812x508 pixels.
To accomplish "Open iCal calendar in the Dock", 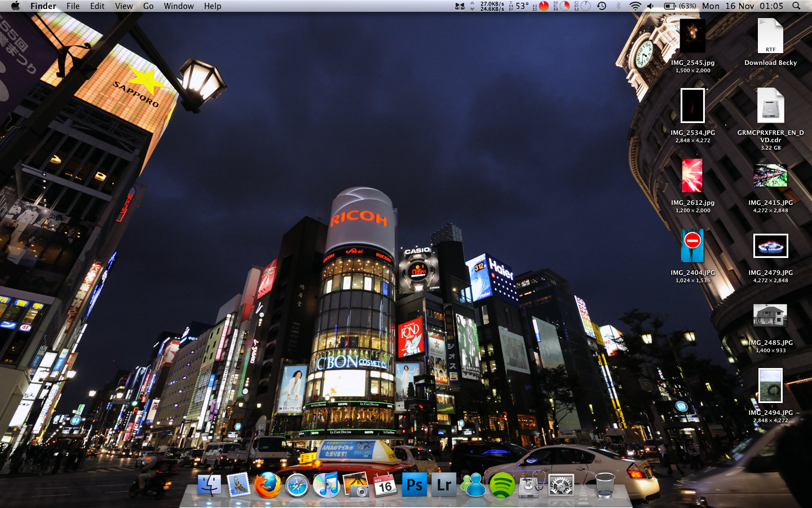I will 385,485.
